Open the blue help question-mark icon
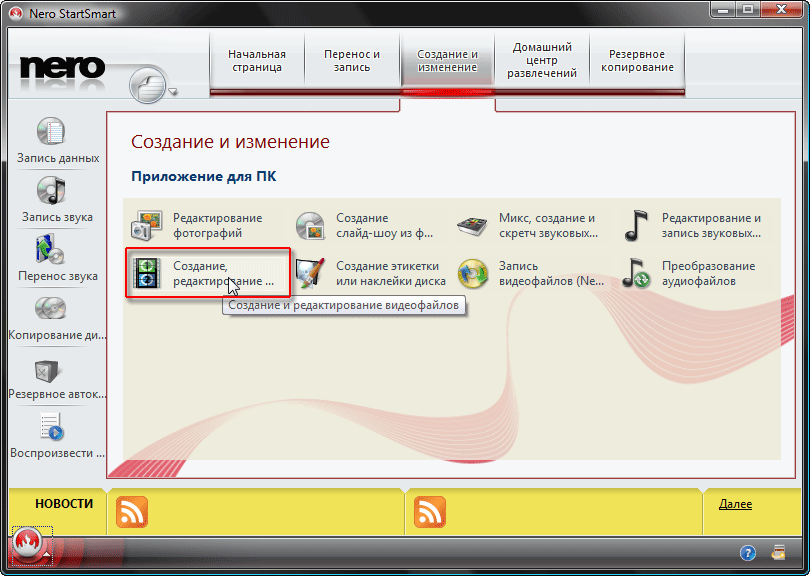 (747, 553)
